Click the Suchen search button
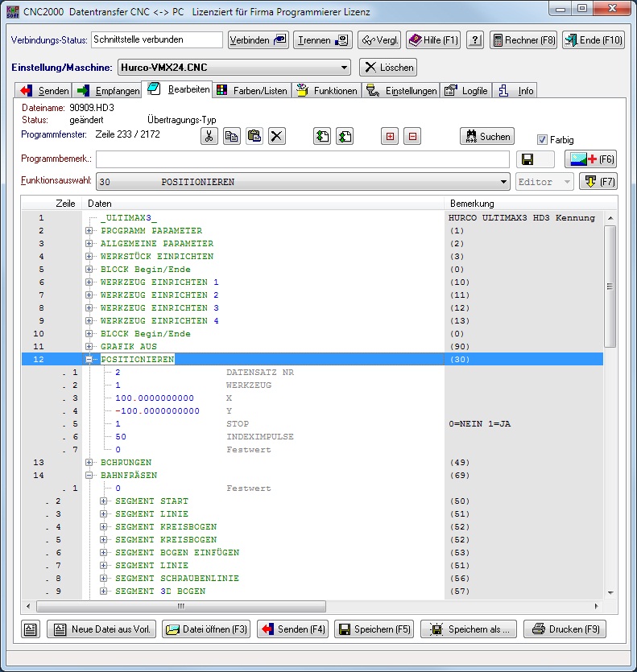 (x=486, y=137)
